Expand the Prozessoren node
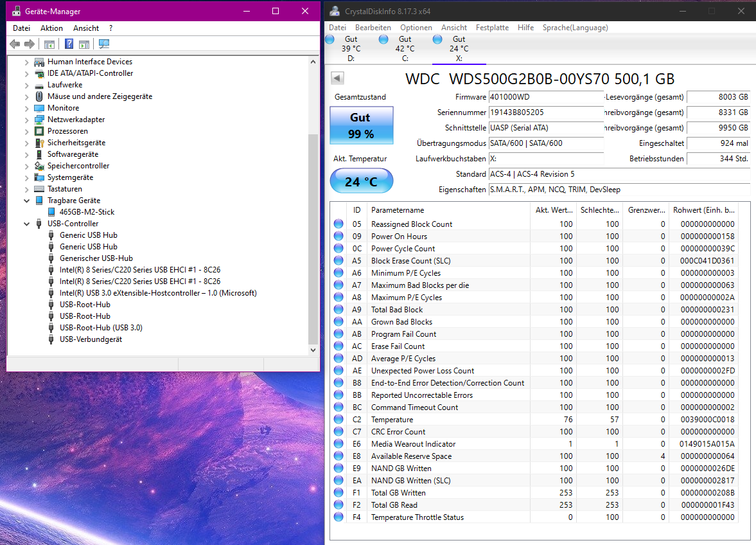The width and height of the screenshot is (756, 545). 26,131
